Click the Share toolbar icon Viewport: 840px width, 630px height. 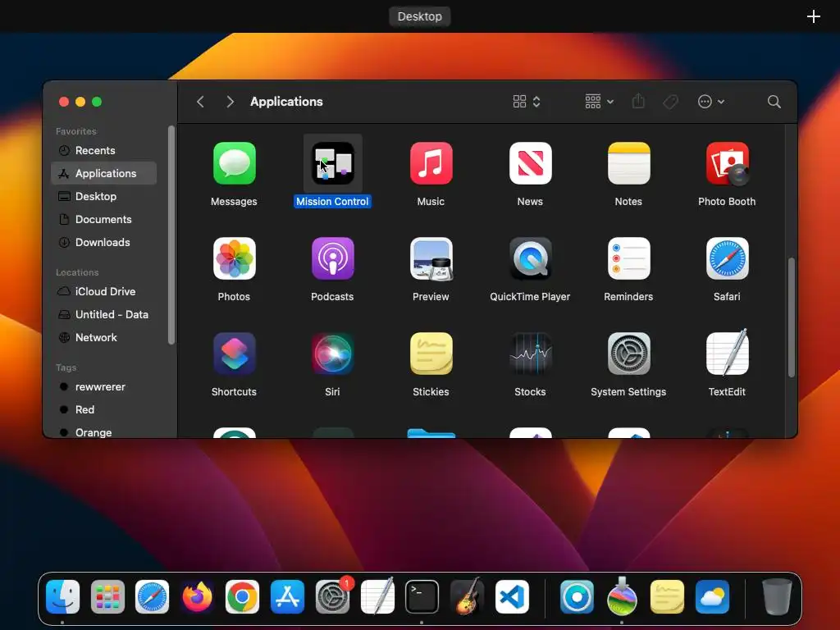coord(638,101)
